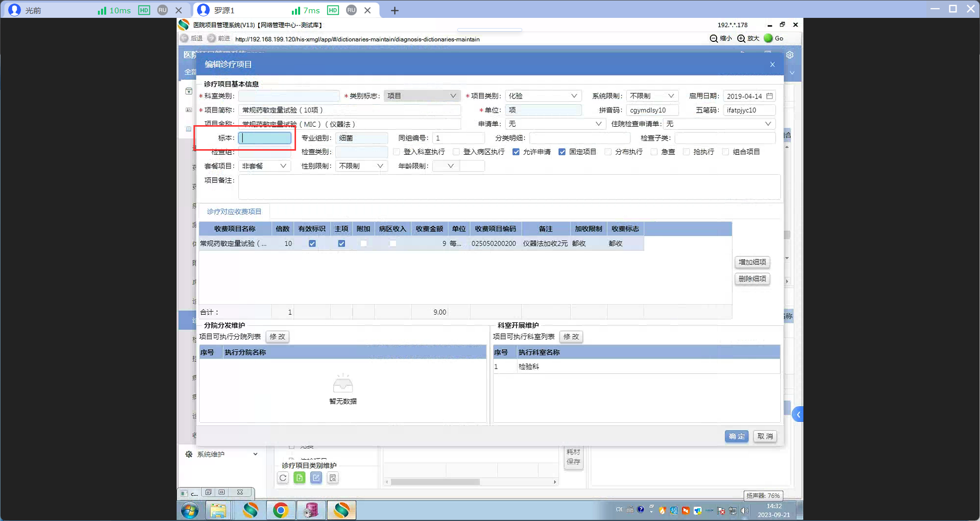The height and width of the screenshot is (521, 980).
Task: Toggle 分布执行 checkbox
Action: pos(608,152)
